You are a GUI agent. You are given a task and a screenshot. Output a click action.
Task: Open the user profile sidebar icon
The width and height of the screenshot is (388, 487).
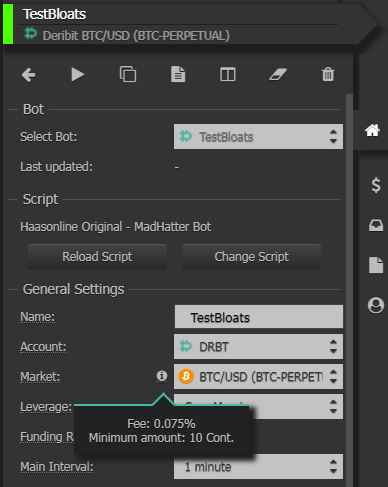(376, 305)
